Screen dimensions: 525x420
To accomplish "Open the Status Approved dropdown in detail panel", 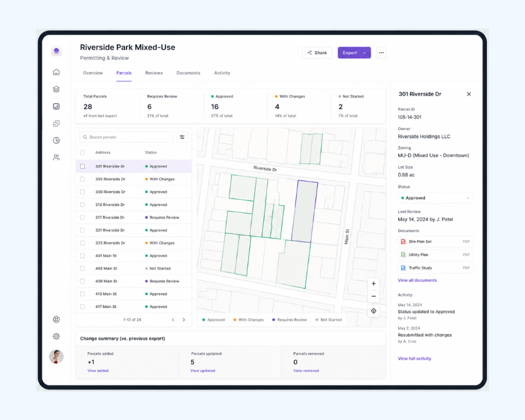I will point(435,198).
